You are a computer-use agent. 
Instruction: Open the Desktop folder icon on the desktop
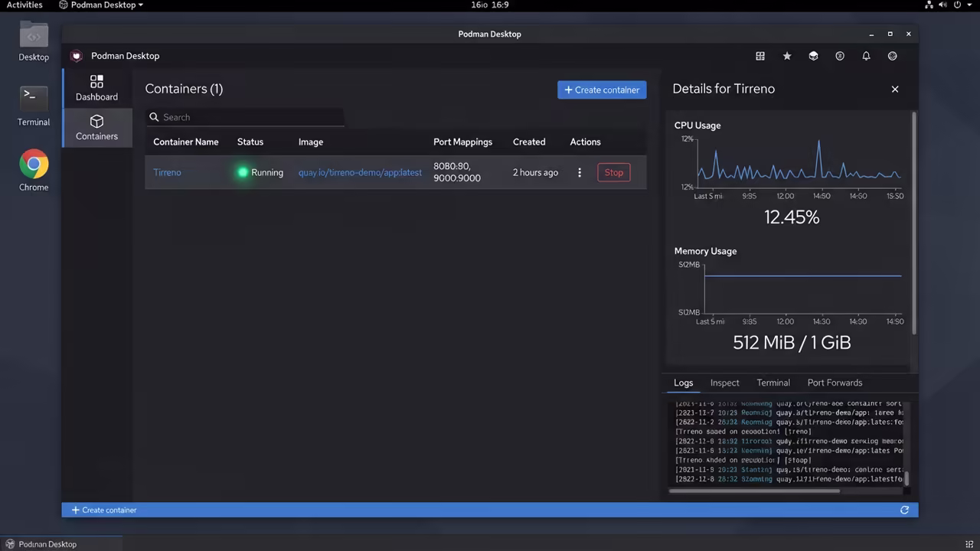pos(34,41)
